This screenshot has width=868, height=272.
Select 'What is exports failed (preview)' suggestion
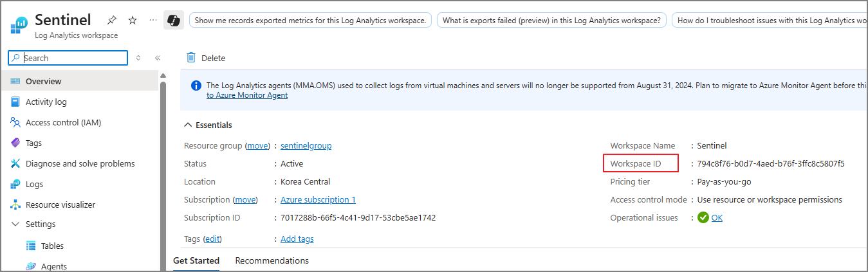(x=551, y=21)
